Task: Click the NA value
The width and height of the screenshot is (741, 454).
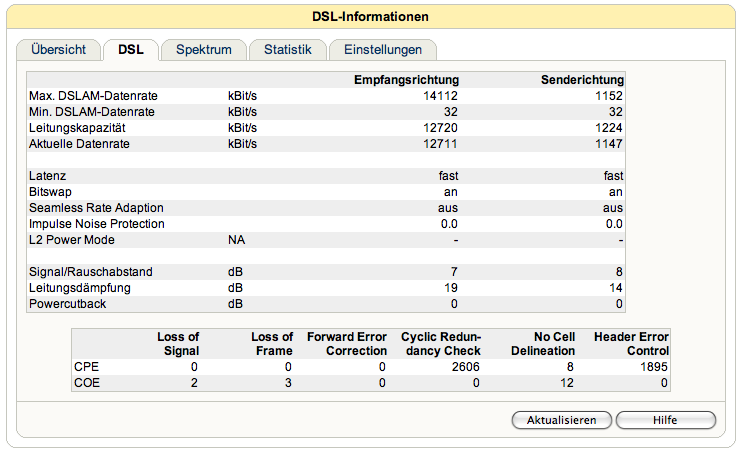Action: point(236,240)
